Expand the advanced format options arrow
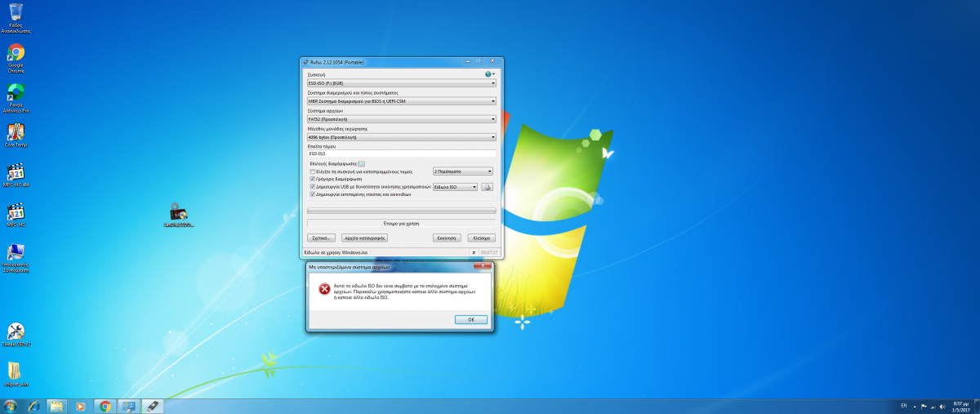The image size is (980, 414). [x=361, y=164]
